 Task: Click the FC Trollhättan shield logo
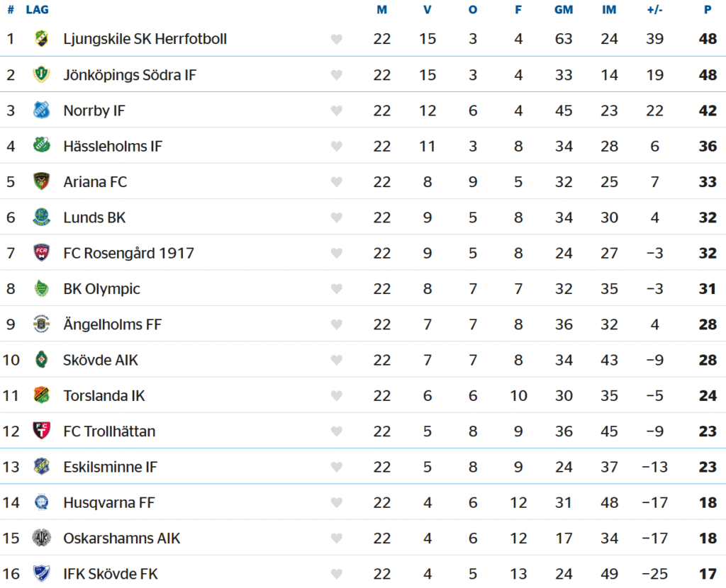click(x=41, y=431)
